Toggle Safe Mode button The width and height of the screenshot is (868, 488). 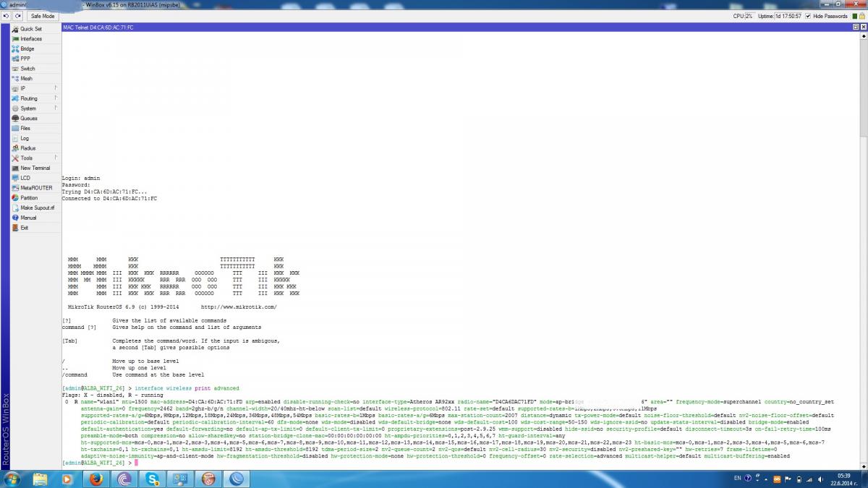pos(42,16)
